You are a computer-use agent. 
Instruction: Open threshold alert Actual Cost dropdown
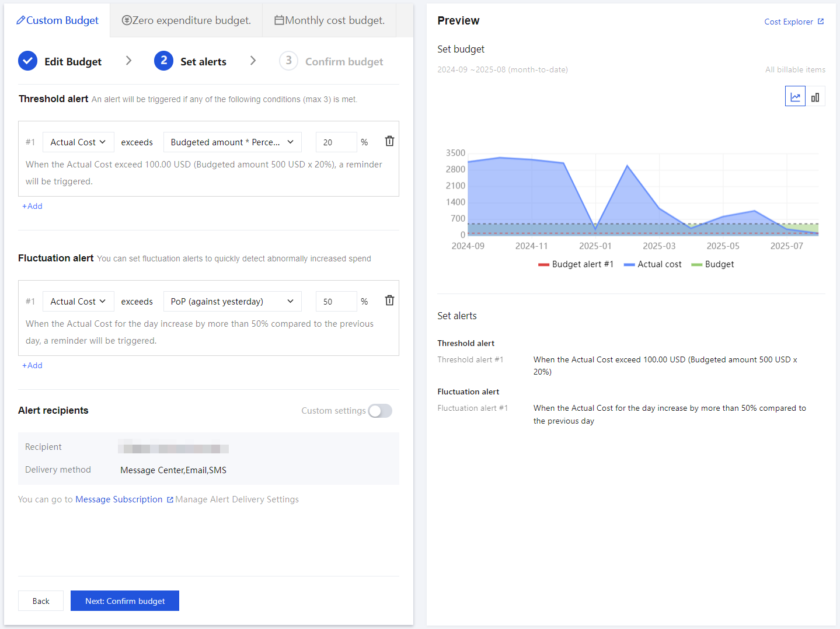(x=78, y=142)
